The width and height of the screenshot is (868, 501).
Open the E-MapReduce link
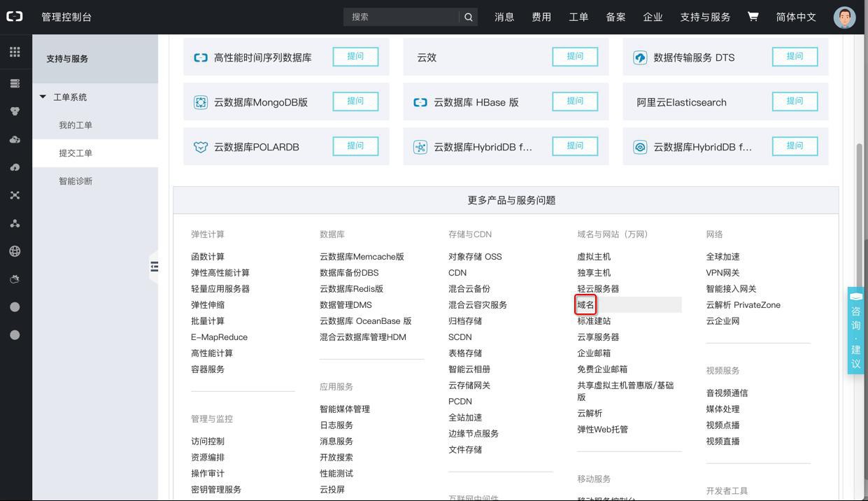219,337
